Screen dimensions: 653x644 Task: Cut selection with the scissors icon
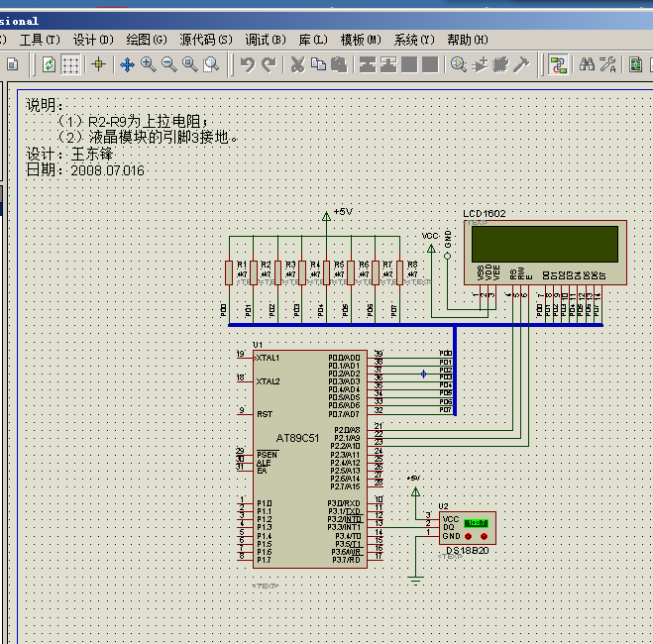pos(296,64)
